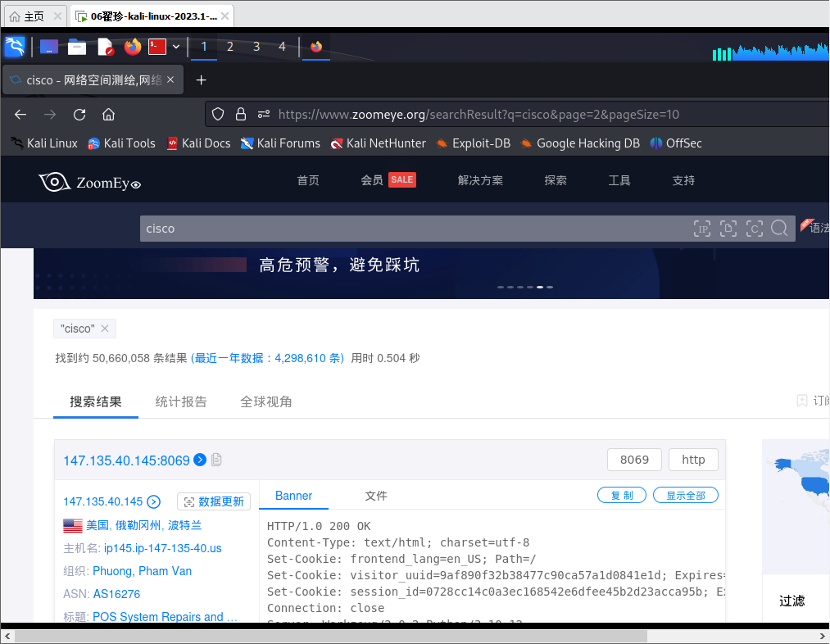830x644 pixels.
Task: Open OffSec bookmark
Action: point(676,143)
